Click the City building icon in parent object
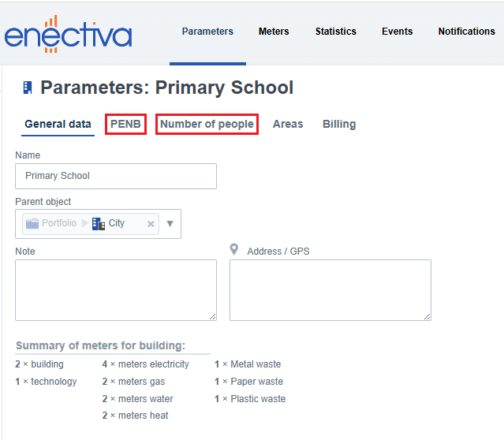The image size is (504, 440). tap(99, 224)
